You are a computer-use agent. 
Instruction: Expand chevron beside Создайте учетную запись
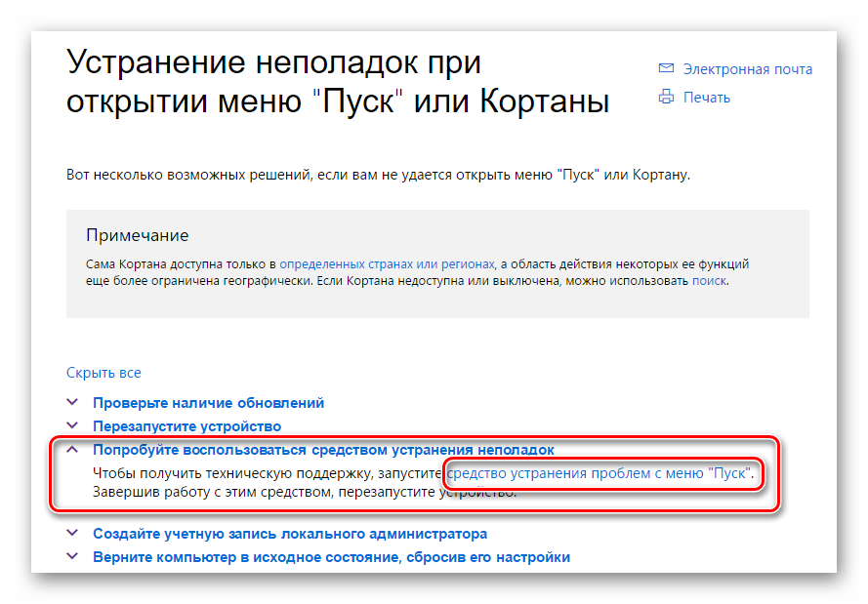click(72, 534)
